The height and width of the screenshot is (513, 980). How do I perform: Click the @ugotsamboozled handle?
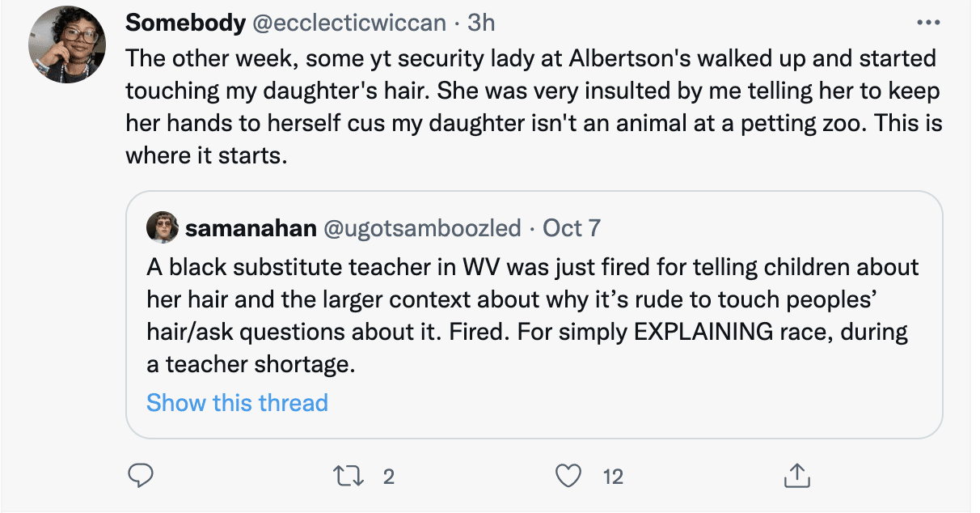click(422, 228)
